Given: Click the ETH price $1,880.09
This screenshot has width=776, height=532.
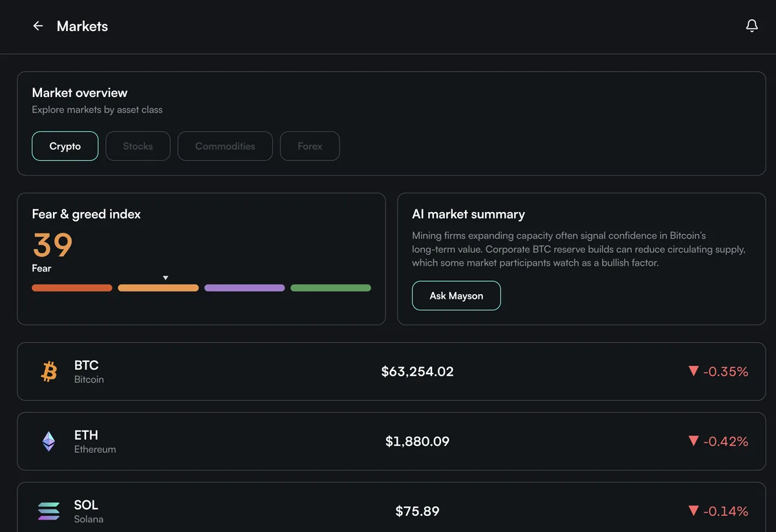Looking at the screenshot, I should 417,442.
